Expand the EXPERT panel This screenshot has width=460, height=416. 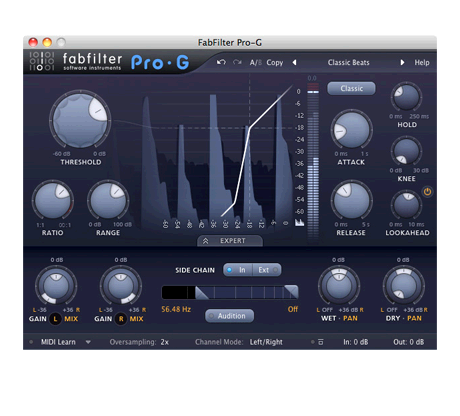tap(230, 241)
